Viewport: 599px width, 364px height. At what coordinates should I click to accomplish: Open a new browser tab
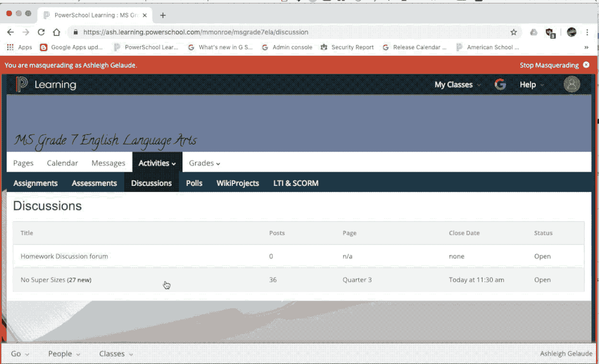point(163,15)
